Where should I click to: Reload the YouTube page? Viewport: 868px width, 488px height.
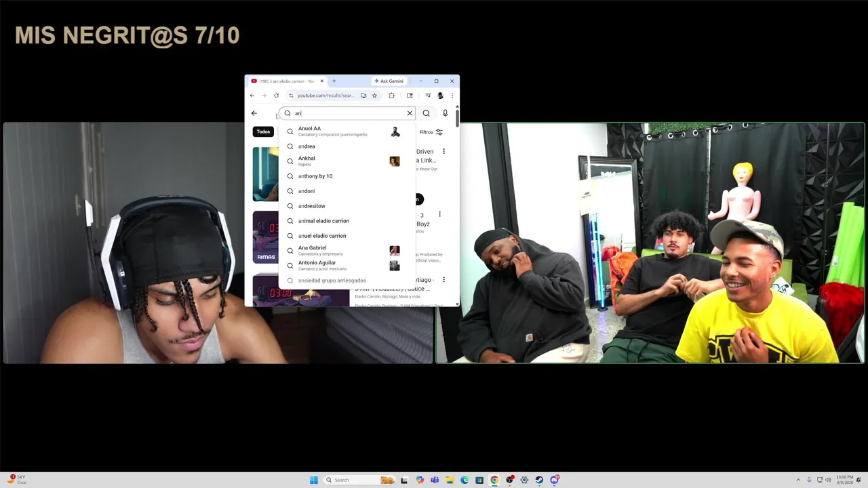(276, 96)
